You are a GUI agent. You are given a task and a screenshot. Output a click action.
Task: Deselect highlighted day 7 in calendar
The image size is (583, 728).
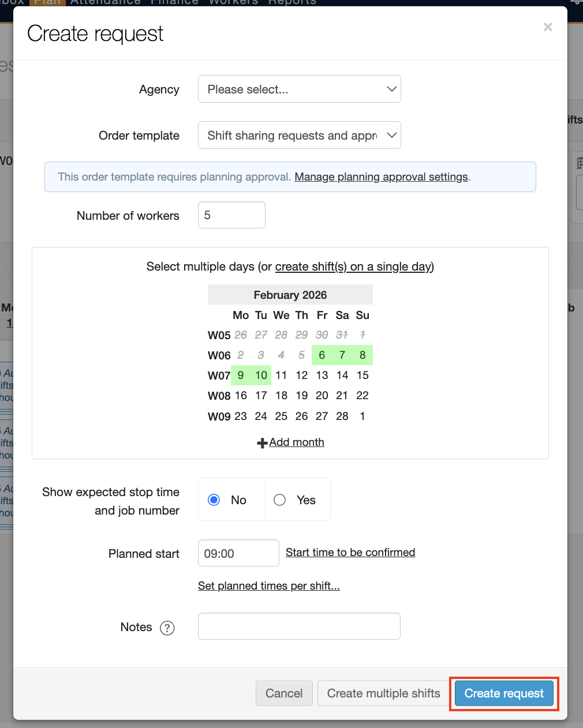click(x=342, y=355)
